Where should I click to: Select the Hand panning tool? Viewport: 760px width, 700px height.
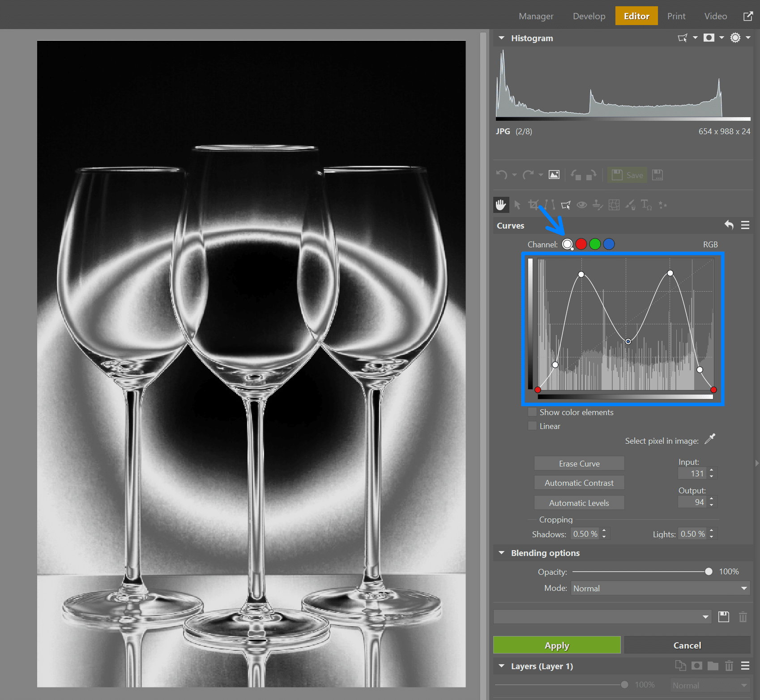pos(501,205)
